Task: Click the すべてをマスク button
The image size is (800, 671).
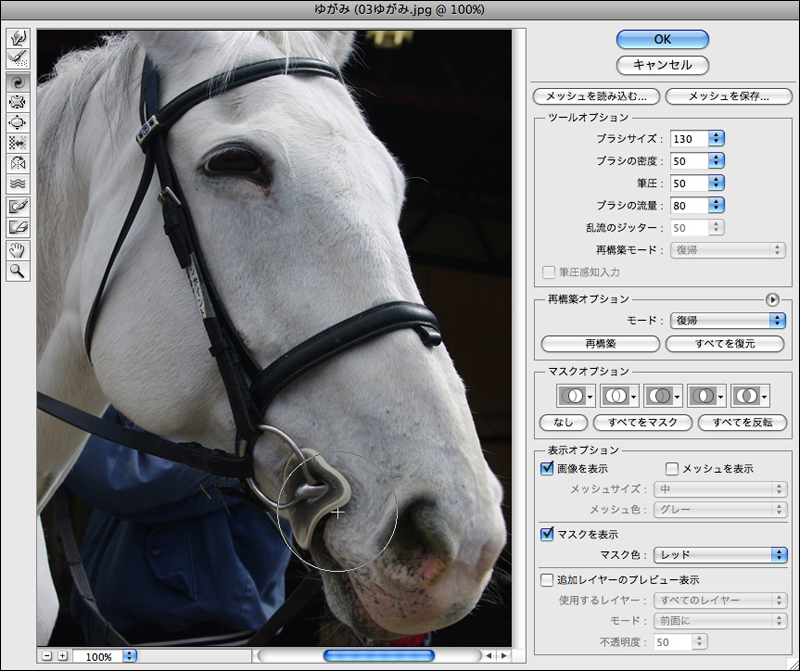Action: pyautogui.click(x=644, y=422)
